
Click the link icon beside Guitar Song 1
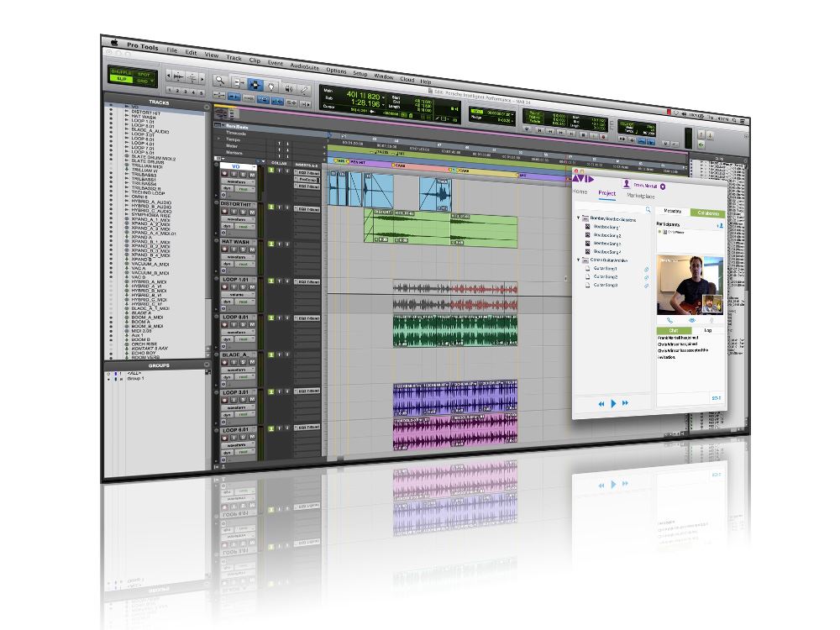pyautogui.click(x=646, y=270)
